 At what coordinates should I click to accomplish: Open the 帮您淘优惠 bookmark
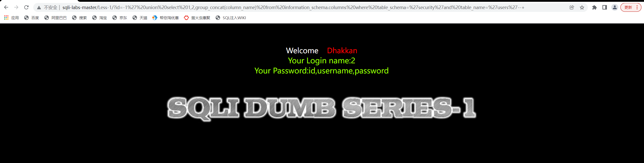coord(166,18)
